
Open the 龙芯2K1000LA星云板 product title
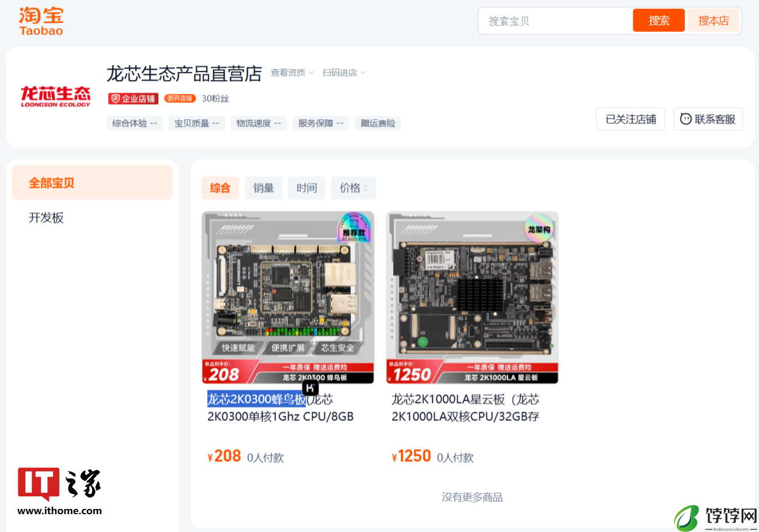465,408
